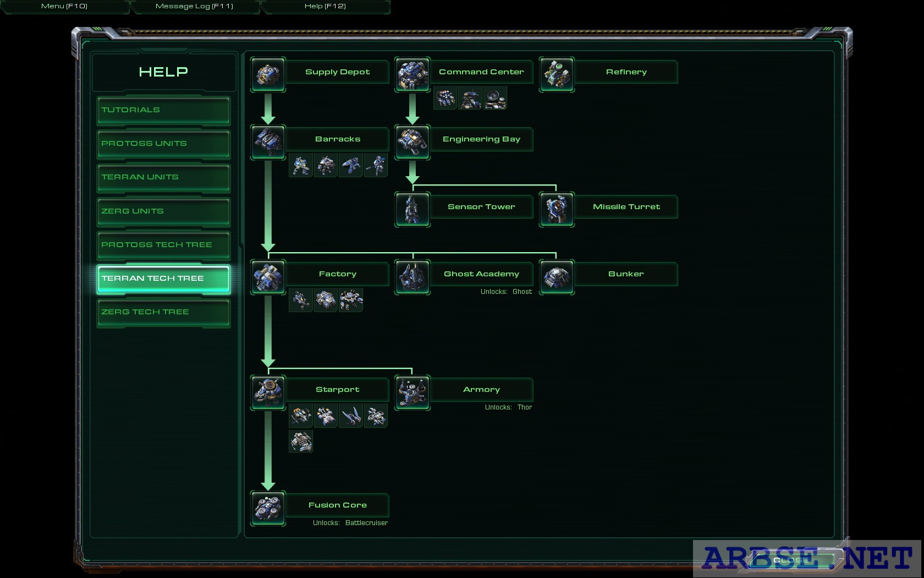Switch to the Protoss Units tab

[163, 144]
